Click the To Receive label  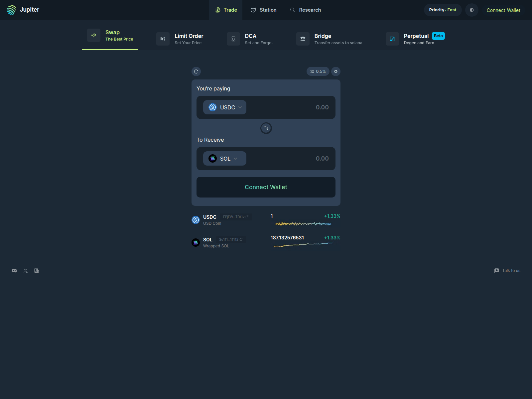(210, 140)
